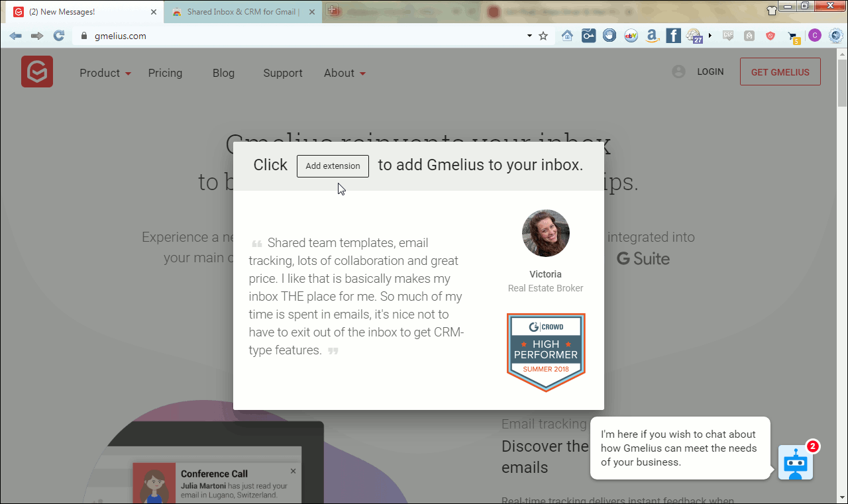
Task: Click the G2 Crowd High Performer badge
Action: (546, 352)
